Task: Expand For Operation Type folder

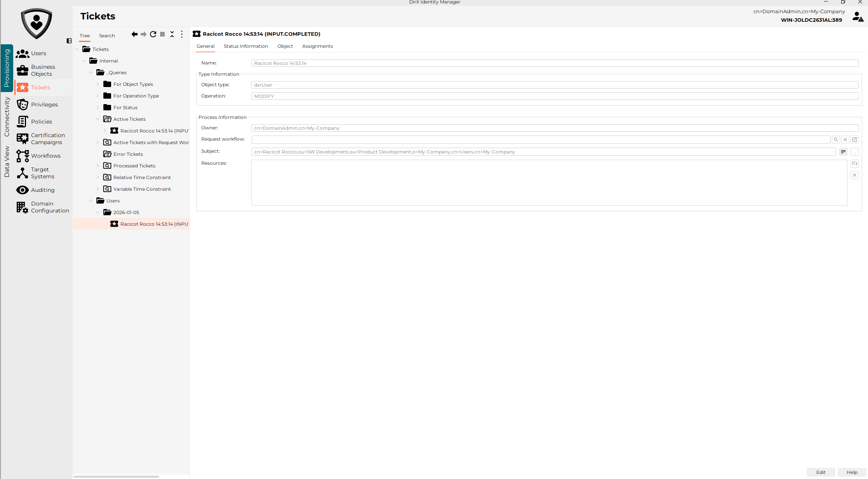Action: [x=98, y=96]
